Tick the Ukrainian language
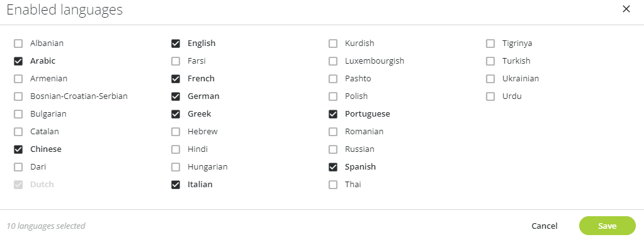Viewport: 644px width, 237px height. [490, 79]
